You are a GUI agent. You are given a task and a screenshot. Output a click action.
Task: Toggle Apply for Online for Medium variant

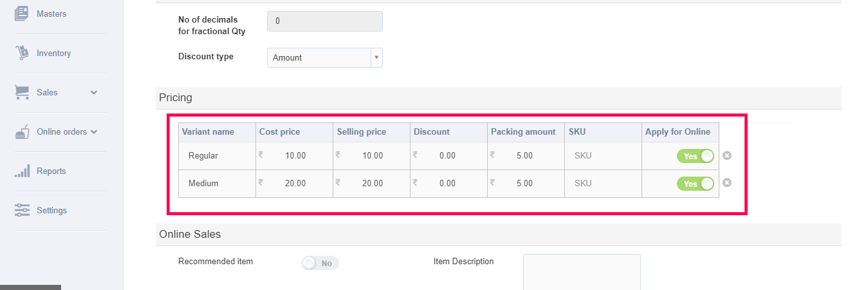pos(695,184)
